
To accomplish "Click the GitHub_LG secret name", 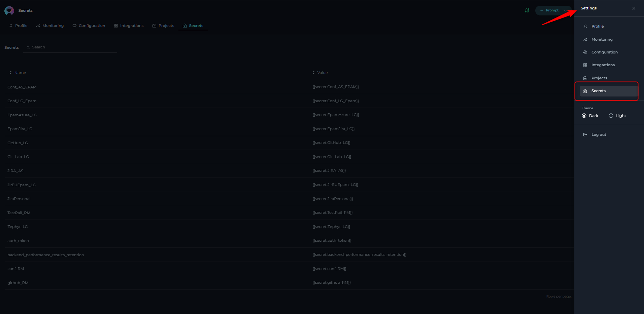I will [x=18, y=143].
